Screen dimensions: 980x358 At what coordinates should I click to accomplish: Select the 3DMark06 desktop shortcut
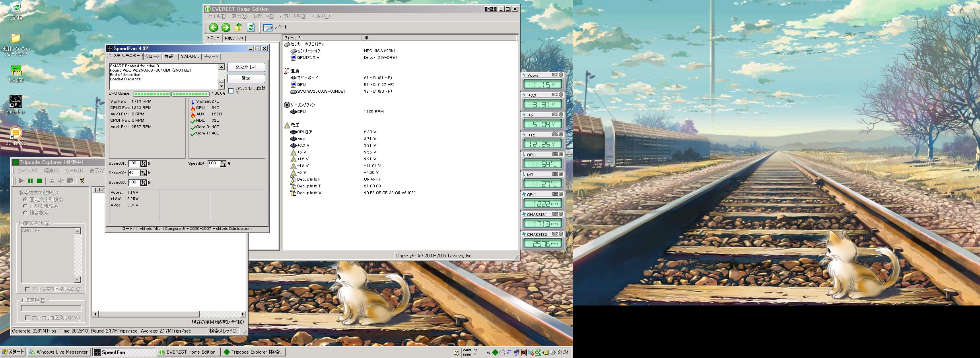click(x=16, y=136)
